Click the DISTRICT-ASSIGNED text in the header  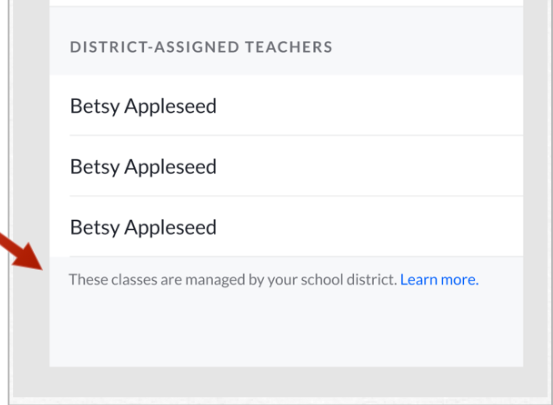tap(155, 47)
